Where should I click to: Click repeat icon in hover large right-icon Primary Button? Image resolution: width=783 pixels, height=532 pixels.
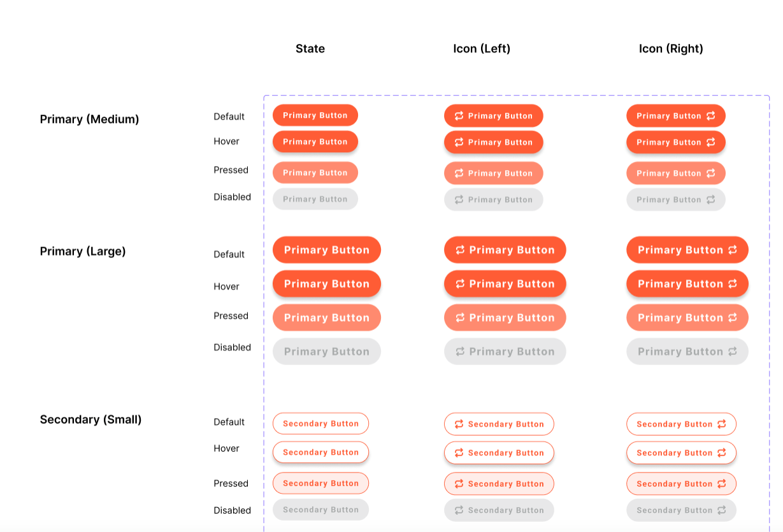[x=733, y=284]
